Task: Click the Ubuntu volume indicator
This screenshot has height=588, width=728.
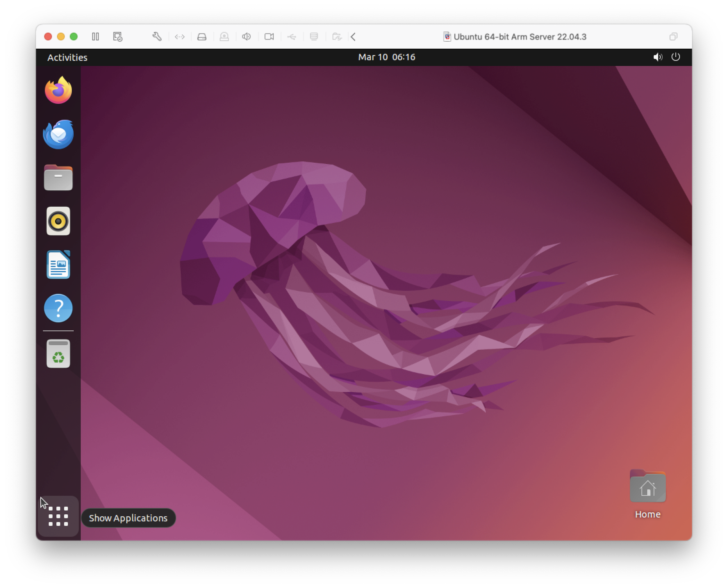Action: [658, 57]
